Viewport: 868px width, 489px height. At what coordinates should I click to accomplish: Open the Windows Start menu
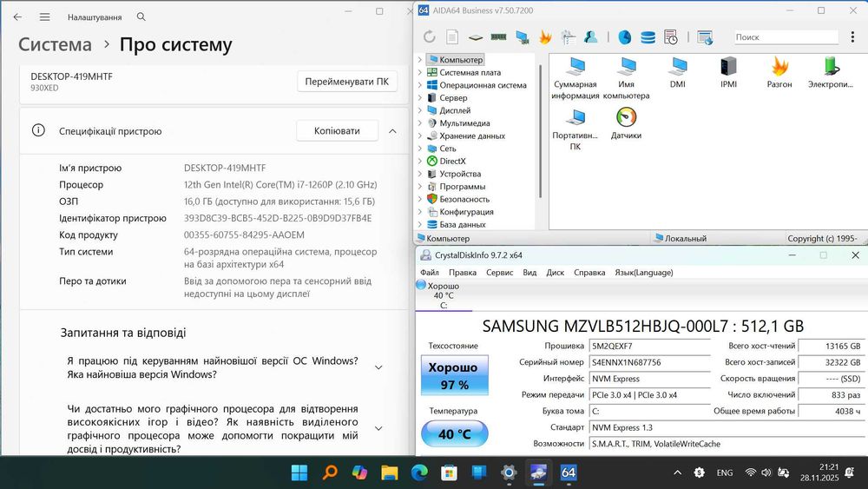click(299, 472)
